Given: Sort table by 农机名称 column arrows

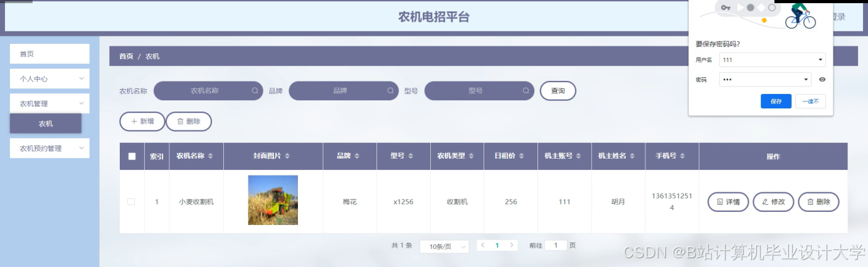Looking at the screenshot, I should click(211, 156).
